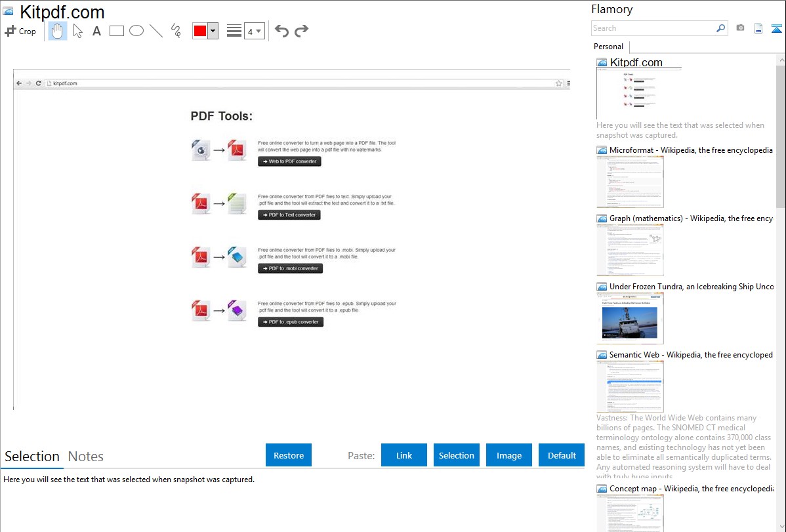Click the PDF Tools: heading
Viewport: 786px width, 532px height.
pos(222,116)
